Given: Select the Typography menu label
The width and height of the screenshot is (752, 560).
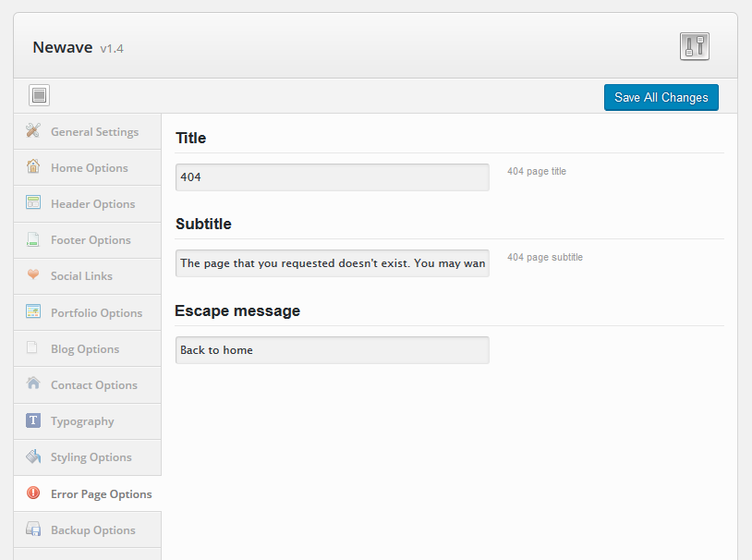Looking at the screenshot, I should tap(82, 421).
